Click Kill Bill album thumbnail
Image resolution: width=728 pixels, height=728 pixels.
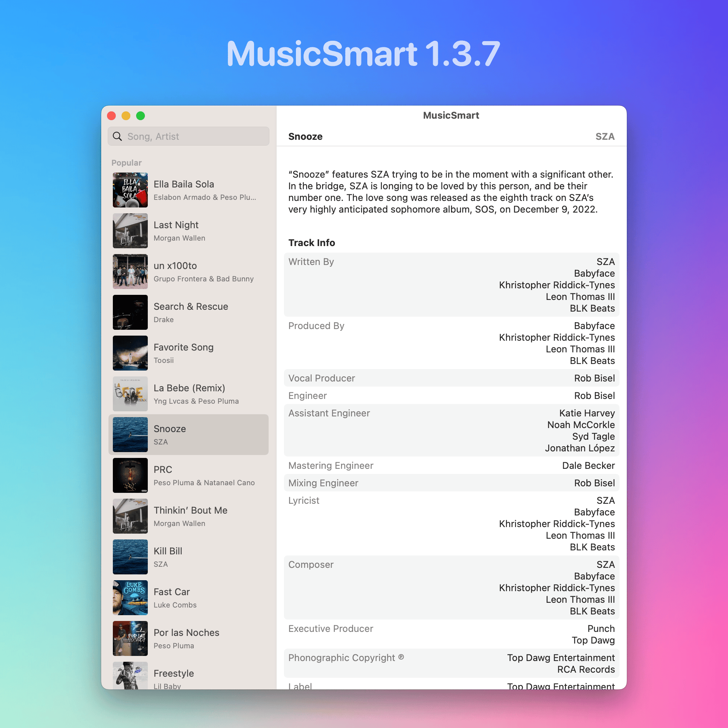[x=130, y=557]
